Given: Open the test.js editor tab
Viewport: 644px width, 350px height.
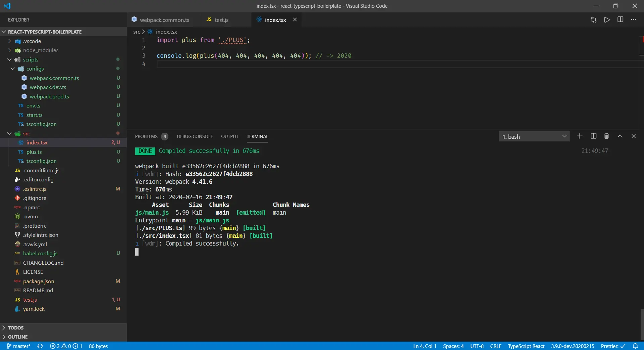Looking at the screenshot, I should (x=226, y=20).
